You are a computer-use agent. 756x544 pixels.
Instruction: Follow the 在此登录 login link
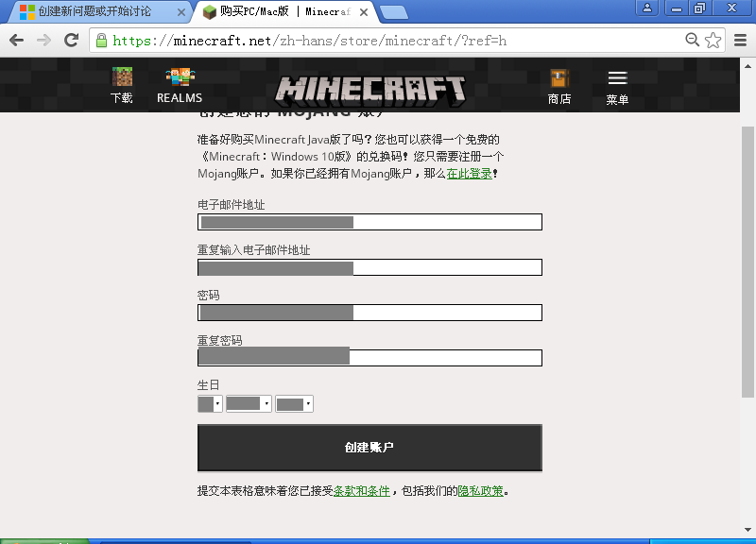coord(469,174)
